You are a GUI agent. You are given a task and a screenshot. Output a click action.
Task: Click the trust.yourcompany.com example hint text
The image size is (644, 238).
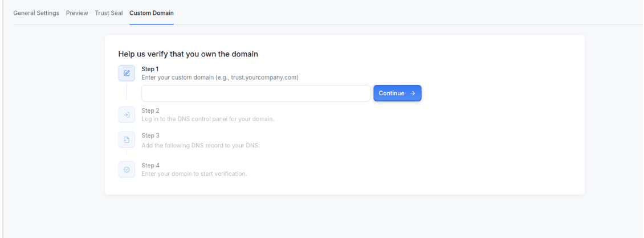pos(220,77)
